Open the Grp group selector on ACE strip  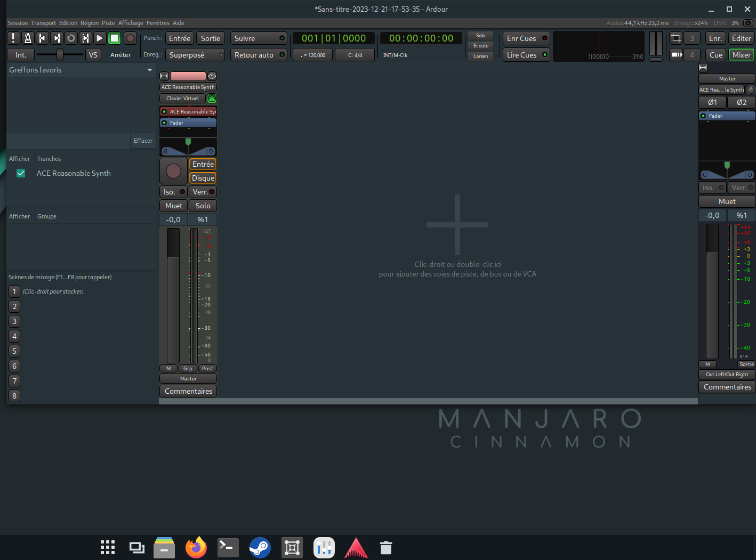pyautogui.click(x=188, y=369)
